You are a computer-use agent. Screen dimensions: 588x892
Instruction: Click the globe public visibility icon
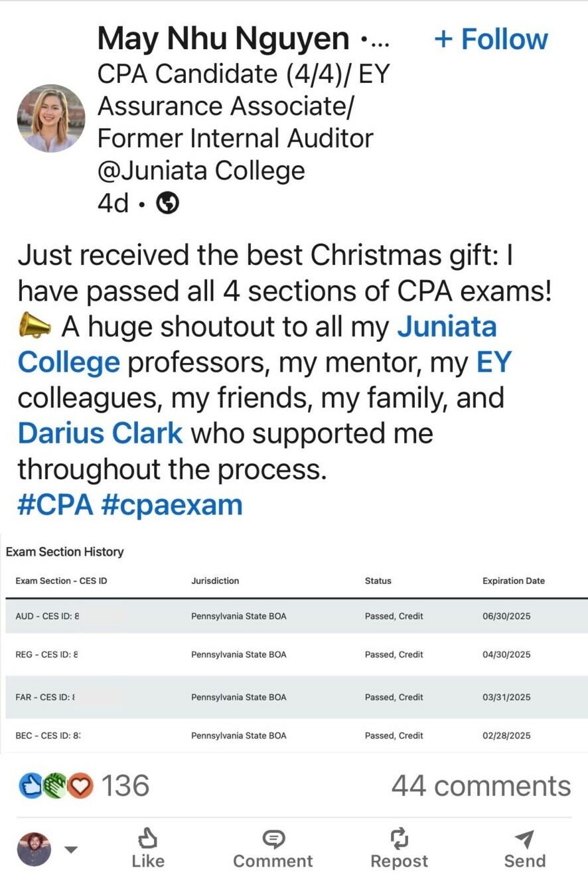(168, 204)
